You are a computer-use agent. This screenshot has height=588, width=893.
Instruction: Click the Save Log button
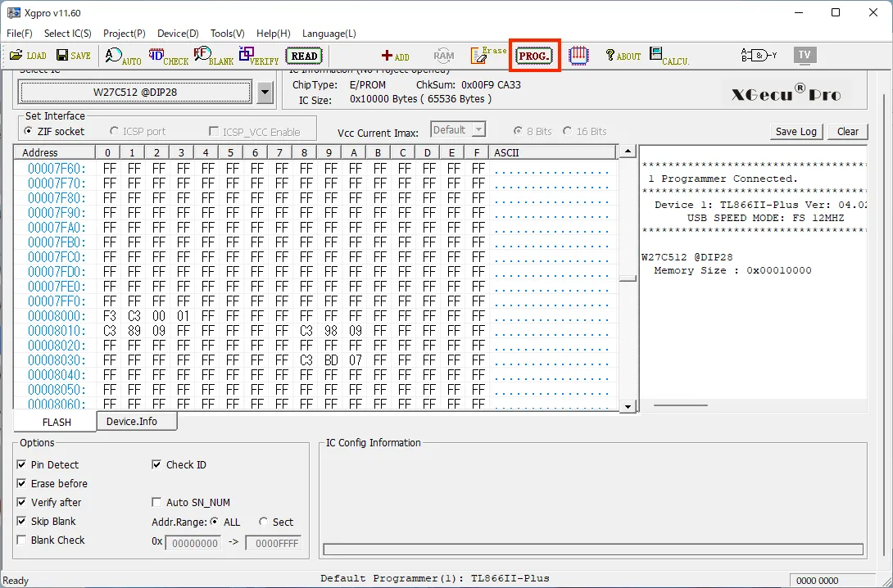pyautogui.click(x=796, y=132)
